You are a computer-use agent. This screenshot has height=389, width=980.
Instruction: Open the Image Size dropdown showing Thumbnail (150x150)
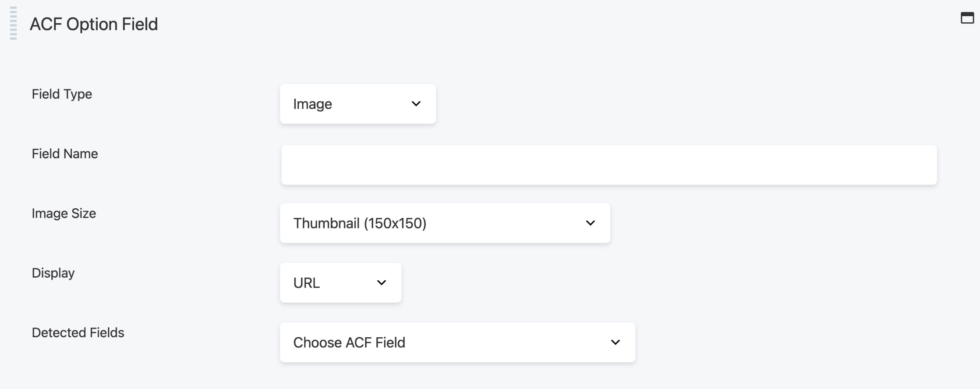pyautogui.click(x=445, y=223)
